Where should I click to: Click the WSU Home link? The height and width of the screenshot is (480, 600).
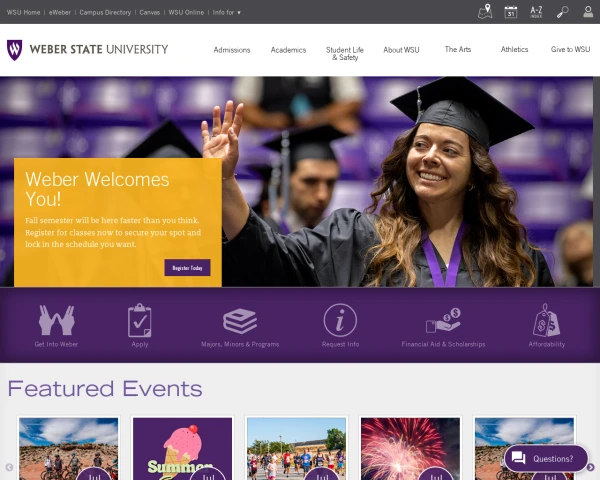pyautogui.click(x=23, y=12)
